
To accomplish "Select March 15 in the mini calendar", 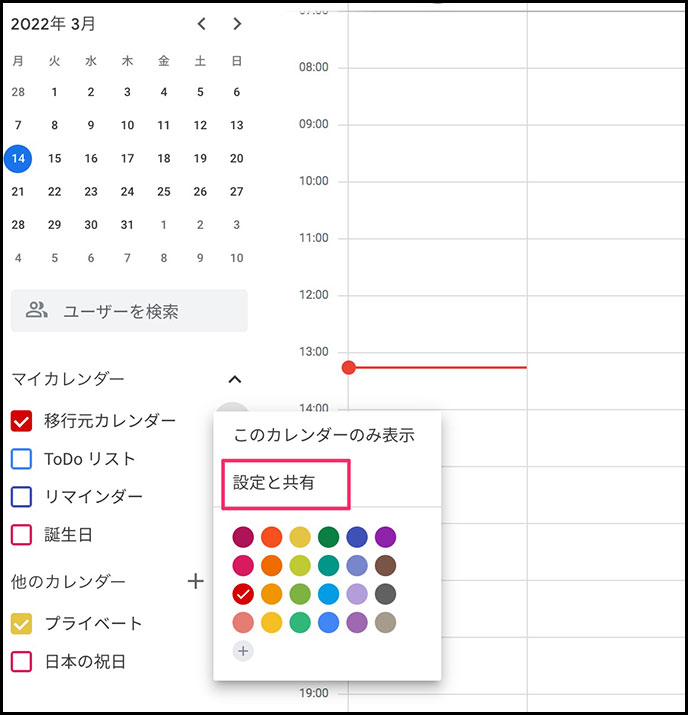I will tap(54, 159).
